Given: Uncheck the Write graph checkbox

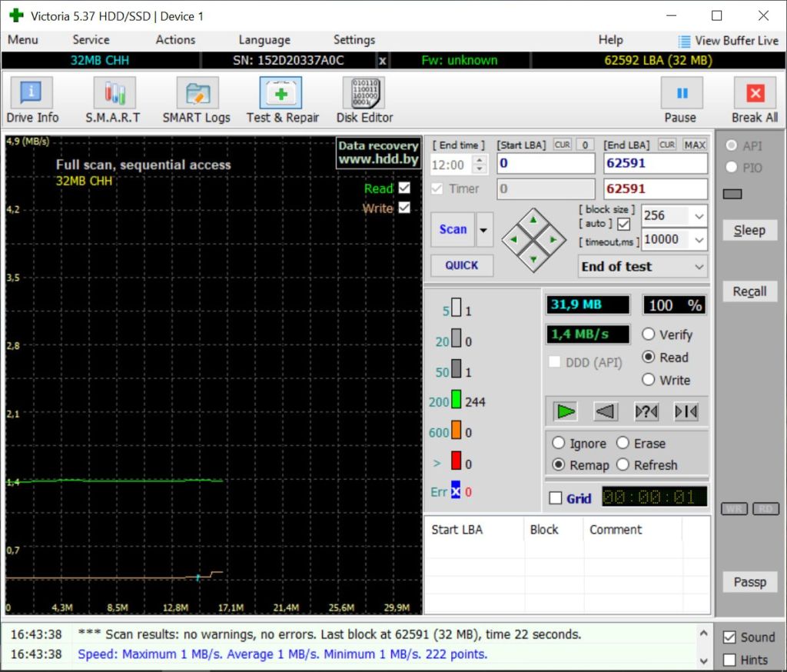Looking at the screenshot, I should pyautogui.click(x=404, y=208).
